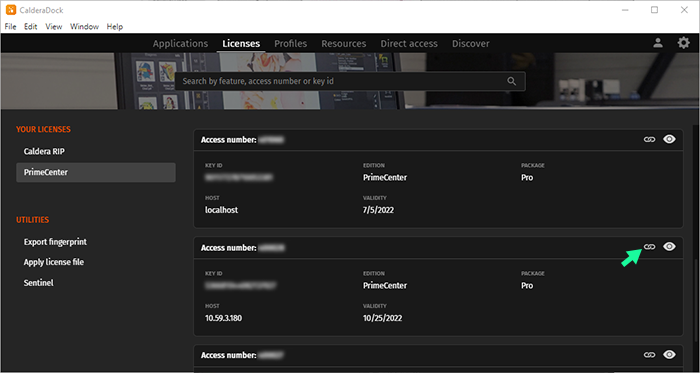Open the settings gear icon

tap(683, 43)
